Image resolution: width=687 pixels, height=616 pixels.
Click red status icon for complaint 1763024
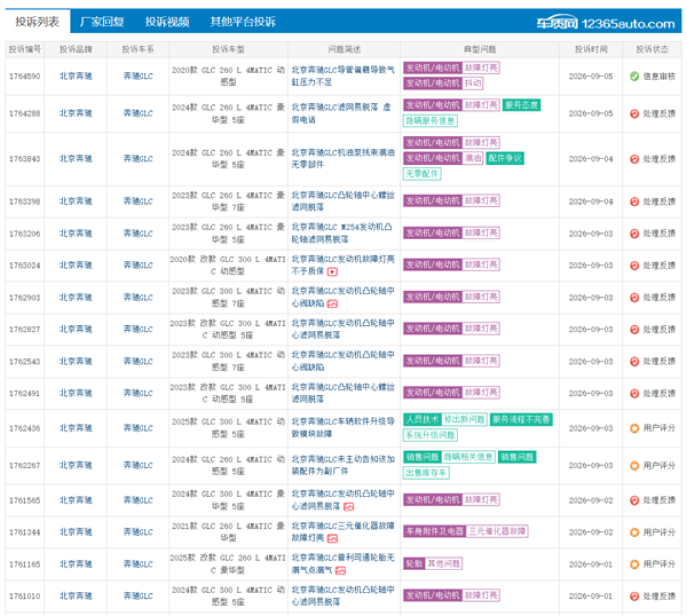coord(634,265)
